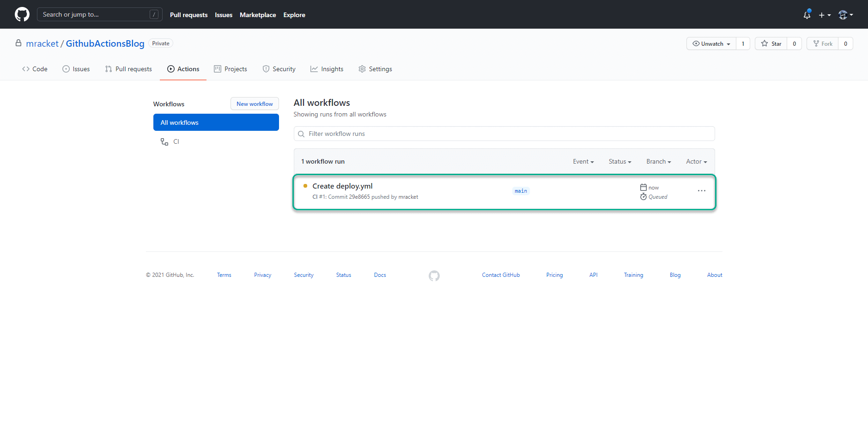
Task: Click the queued yellow status dot
Action: [x=305, y=186]
